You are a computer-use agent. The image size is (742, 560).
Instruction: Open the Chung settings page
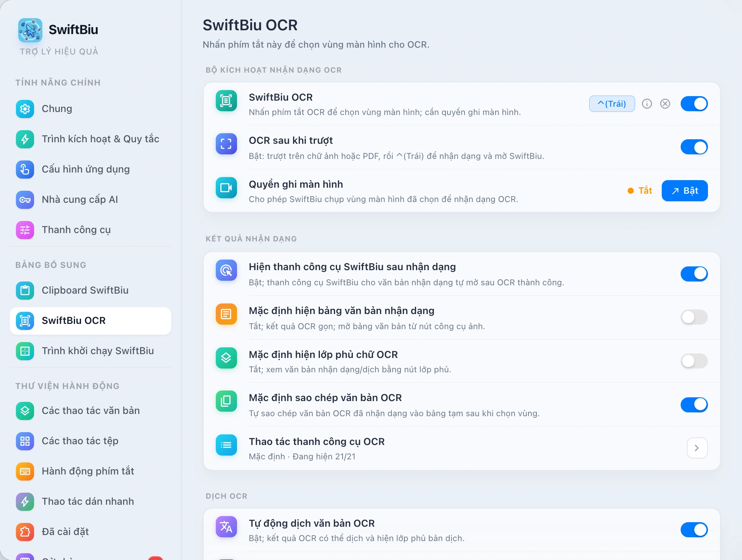90,109
